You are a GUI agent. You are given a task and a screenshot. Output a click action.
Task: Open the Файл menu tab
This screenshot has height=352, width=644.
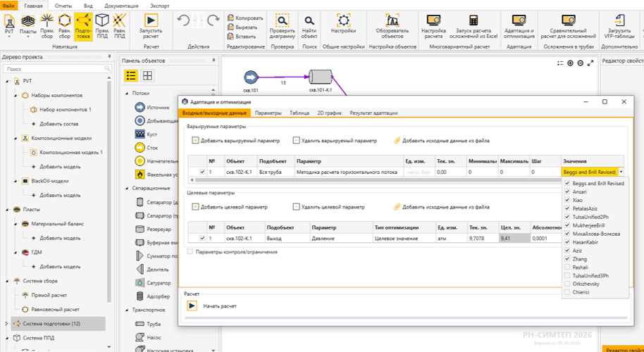click(x=9, y=6)
